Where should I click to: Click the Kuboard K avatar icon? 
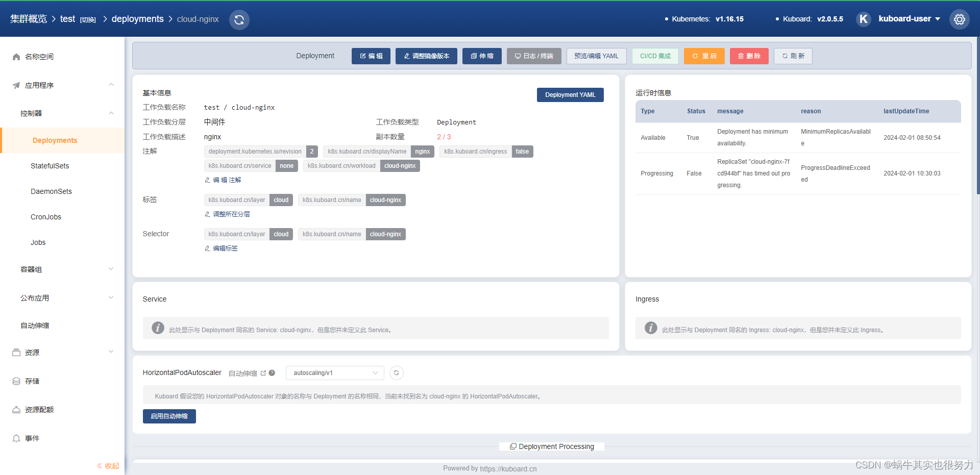coord(863,19)
